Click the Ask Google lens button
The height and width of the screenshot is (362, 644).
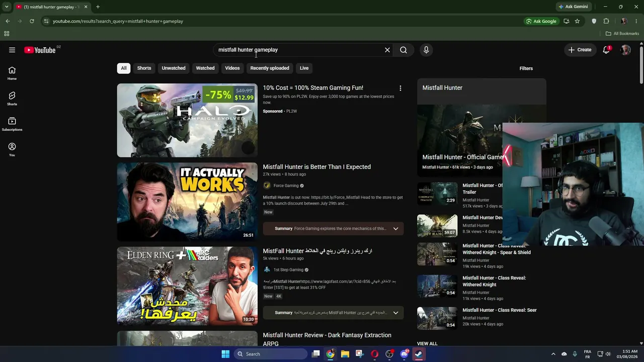541,21
